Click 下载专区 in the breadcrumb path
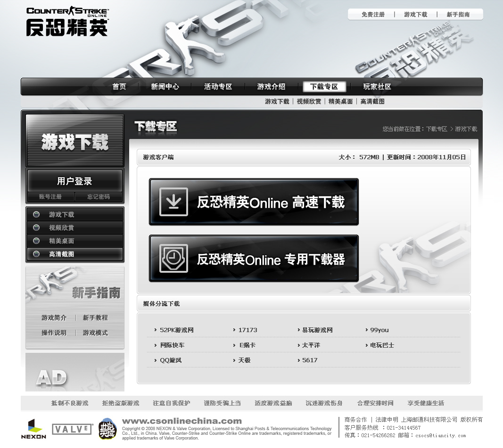 437,129
